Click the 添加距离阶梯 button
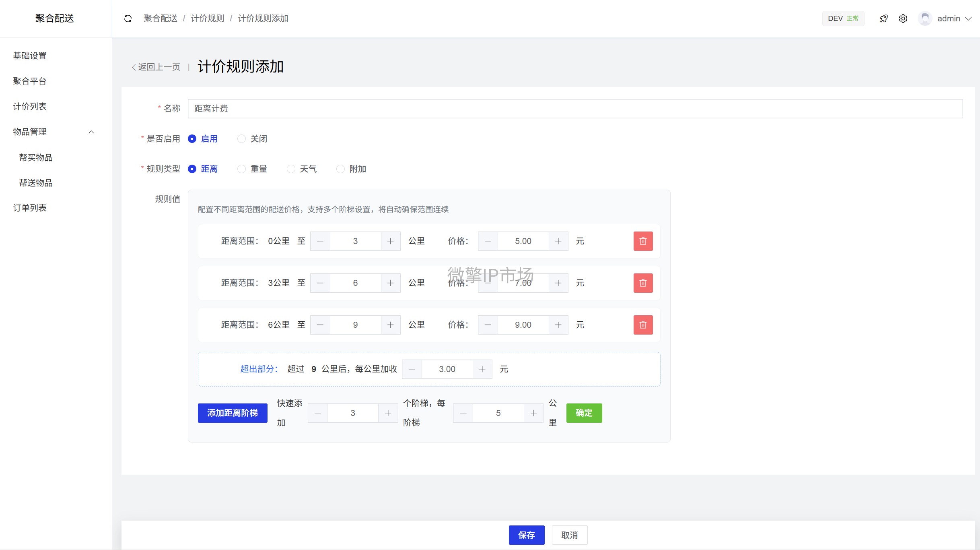This screenshot has width=980, height=550. point(233,413)
